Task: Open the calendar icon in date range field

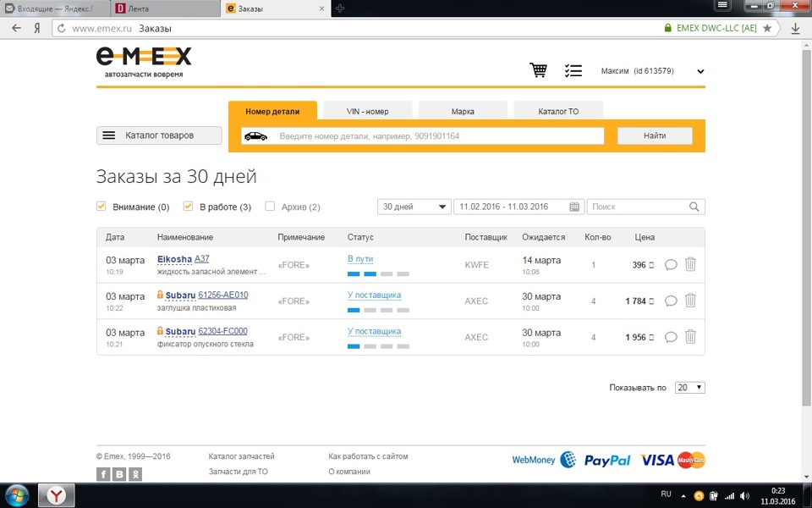Action: click(575, 206)
